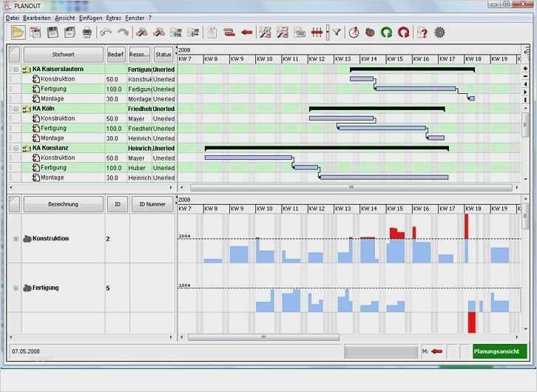Collapse the KA Konstanz project group
The image size is (537, 392).
point(16,148)
